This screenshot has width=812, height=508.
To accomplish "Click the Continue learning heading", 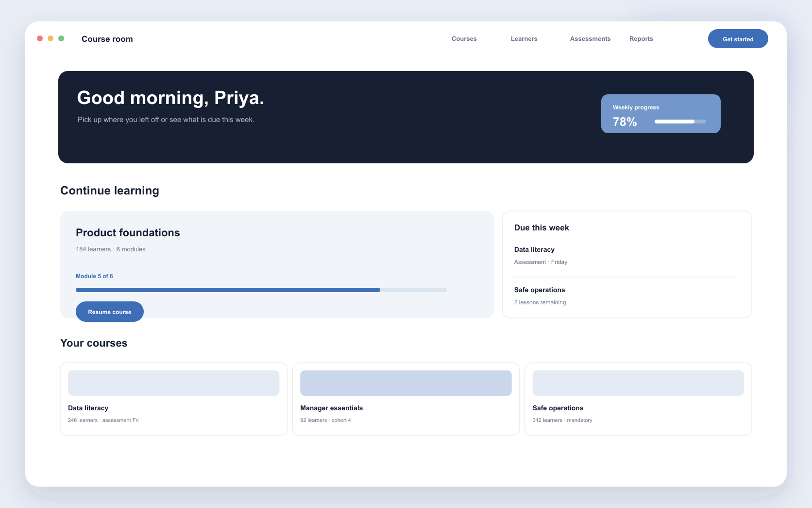I will [x=110, y=191].
